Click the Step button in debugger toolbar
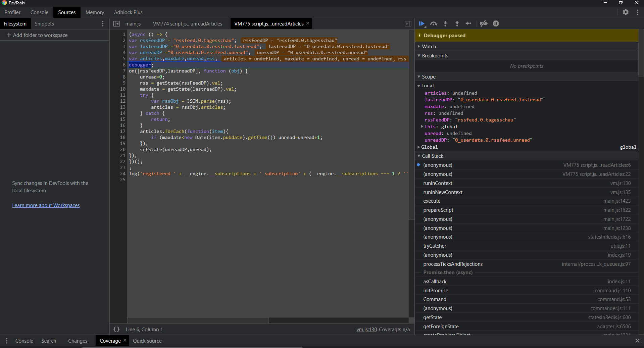 point(468,23)
